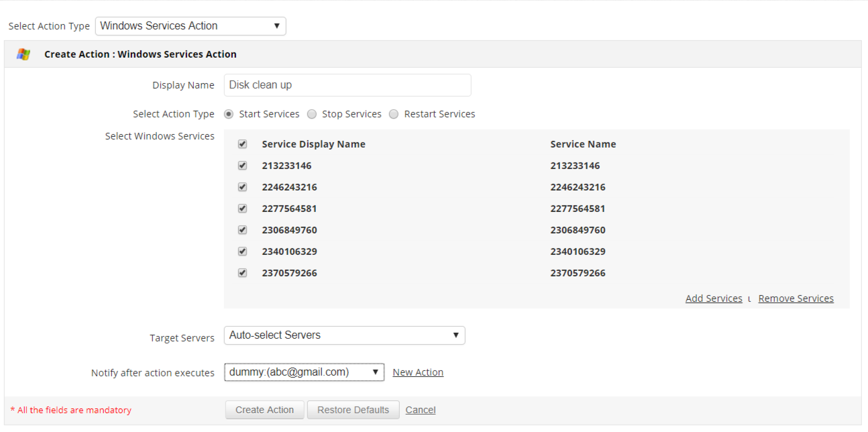
Task: Open the Select Action Type dropdown
Action: (191, 26)
